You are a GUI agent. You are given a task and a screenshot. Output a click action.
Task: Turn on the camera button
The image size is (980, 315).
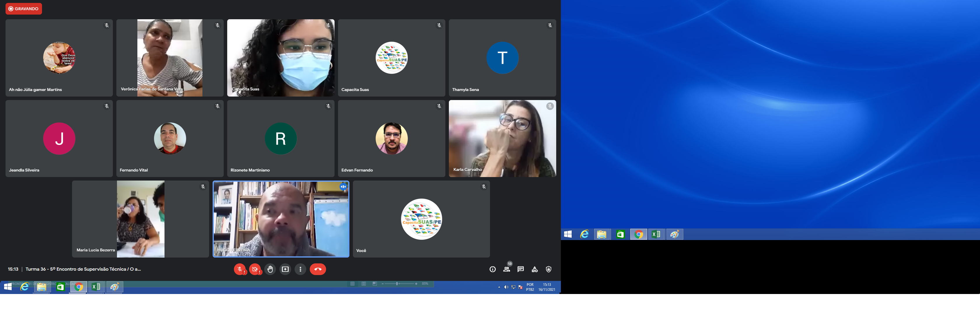point(255,269)
